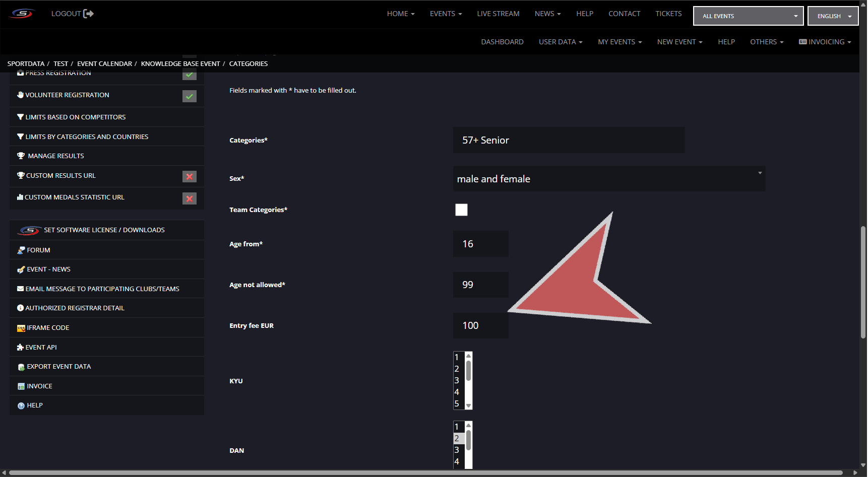This screenshot has height=477, width=868.
Task: Expand the English language selector
Action: (x=833, y=16)
